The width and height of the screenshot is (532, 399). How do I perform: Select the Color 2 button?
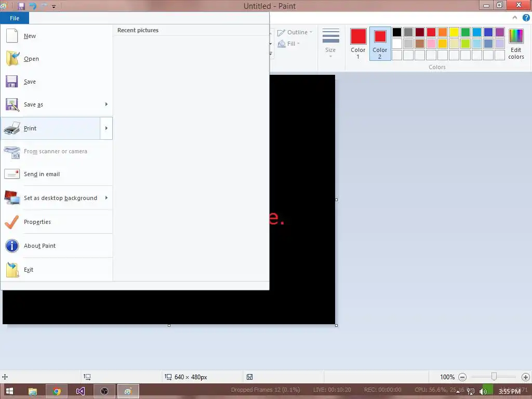pyautogui.click(x=380, y=44)
